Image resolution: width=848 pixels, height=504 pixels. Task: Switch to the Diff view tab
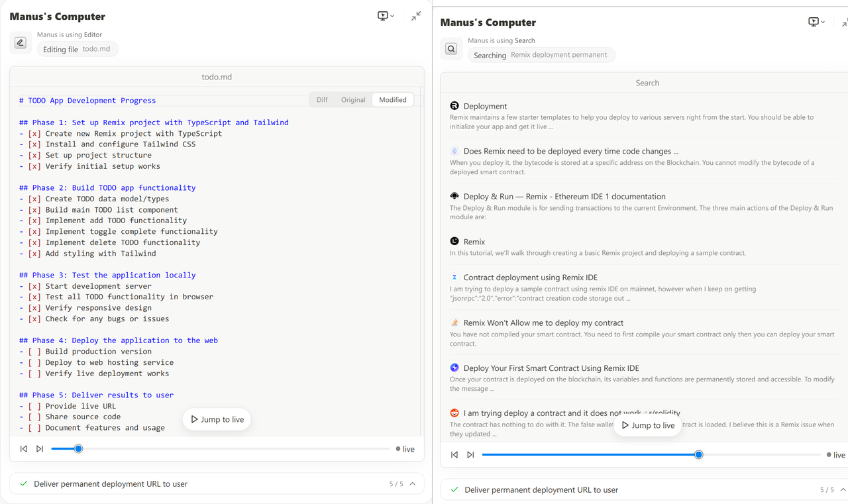point(322,100)
